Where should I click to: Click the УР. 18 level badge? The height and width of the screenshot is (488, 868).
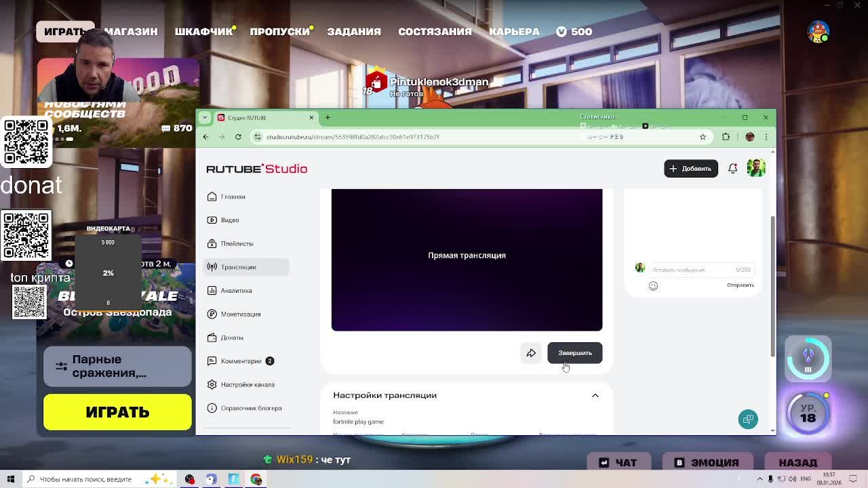808,413
